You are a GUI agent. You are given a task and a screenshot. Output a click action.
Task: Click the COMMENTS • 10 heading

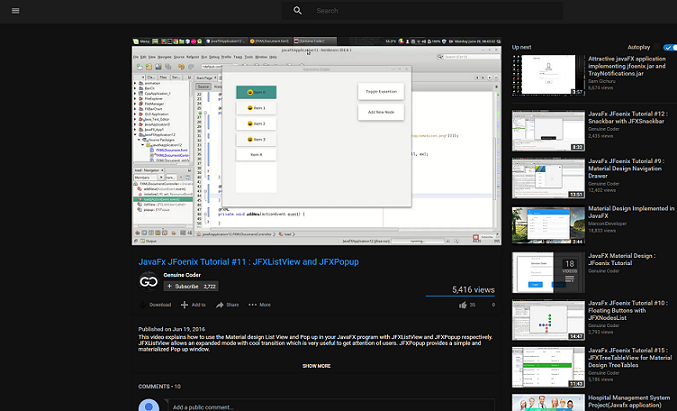(159, 386)
